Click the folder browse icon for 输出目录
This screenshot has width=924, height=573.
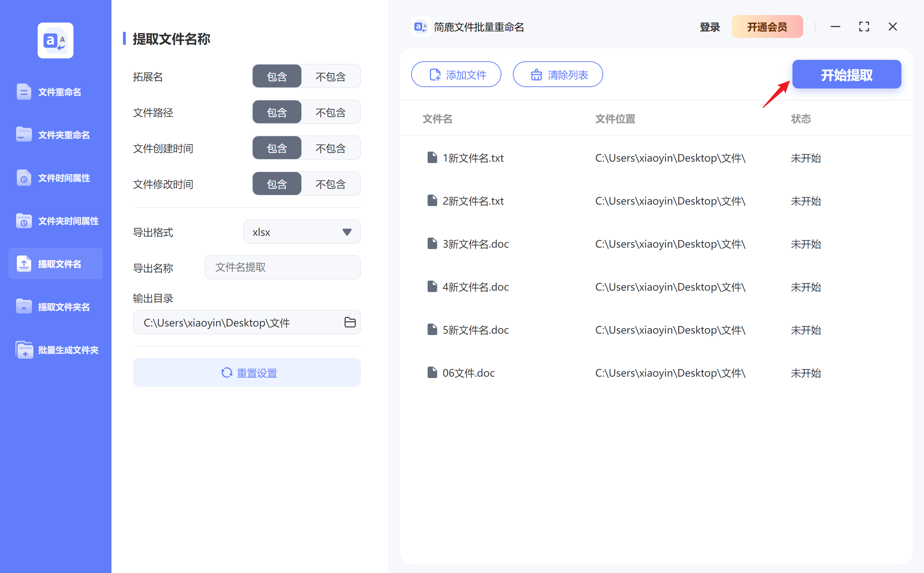pos(350,322)
